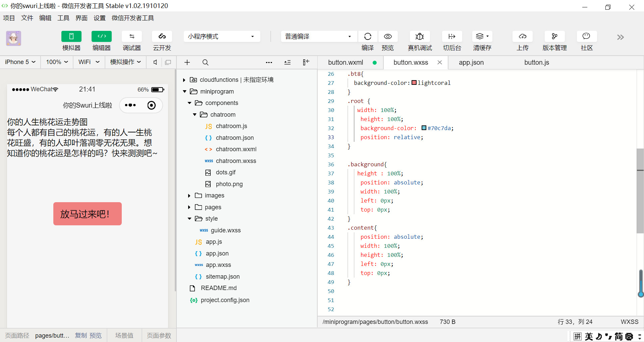644x342 pixels.
Task: Open version management (版本管理)
Action: coord(554,37)
